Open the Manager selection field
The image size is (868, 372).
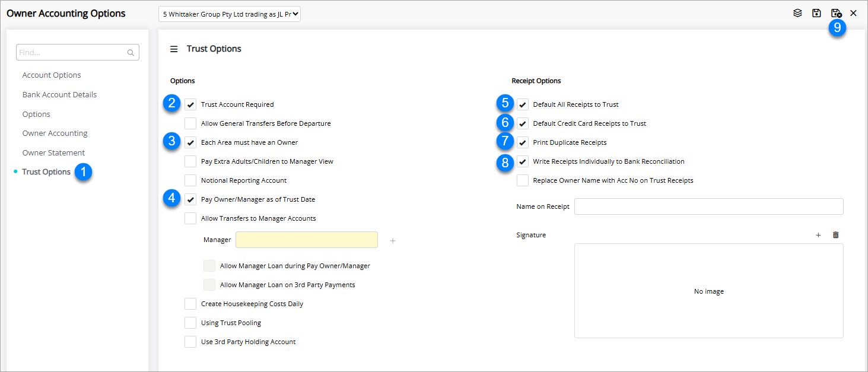pyautogui.click(x=306, y=240)
